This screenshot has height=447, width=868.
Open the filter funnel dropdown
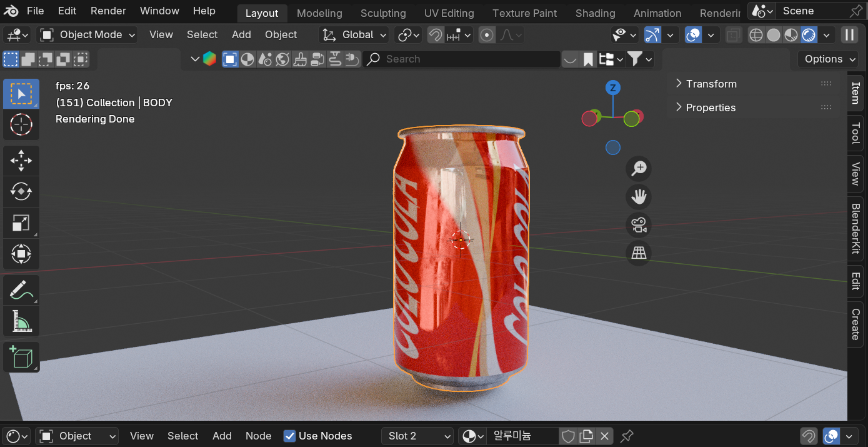point(640,59)
